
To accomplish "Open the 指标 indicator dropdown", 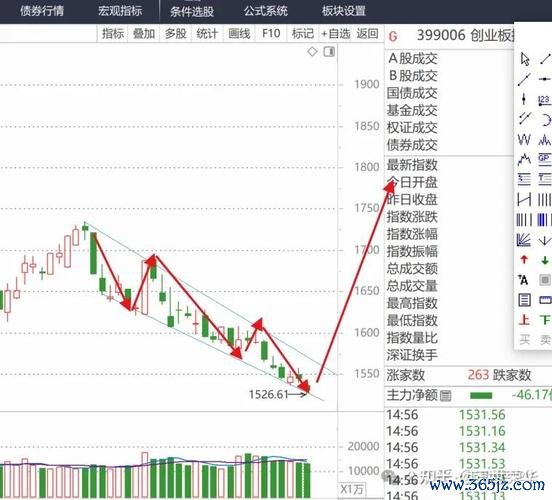I will [x=113, y=33].
